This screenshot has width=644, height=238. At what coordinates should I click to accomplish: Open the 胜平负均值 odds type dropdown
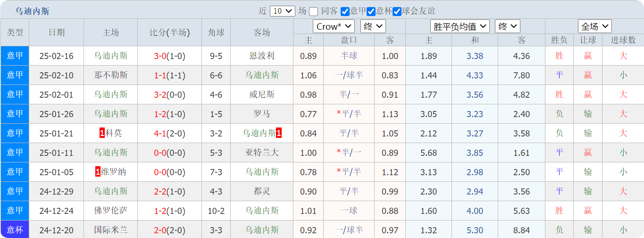pos(460,26)
